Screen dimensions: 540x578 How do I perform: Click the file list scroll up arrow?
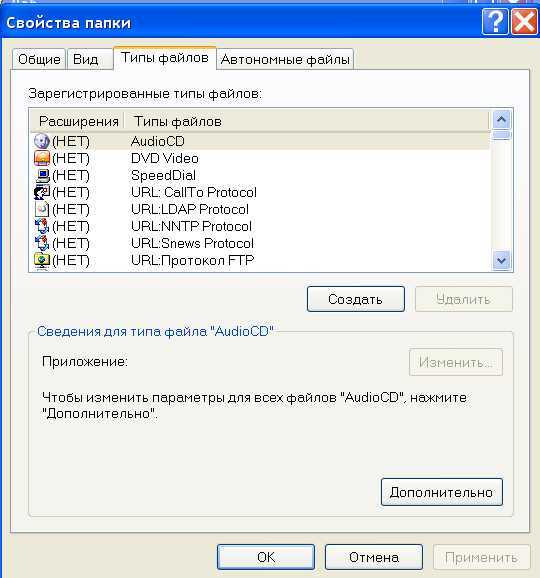click(501, 120)
